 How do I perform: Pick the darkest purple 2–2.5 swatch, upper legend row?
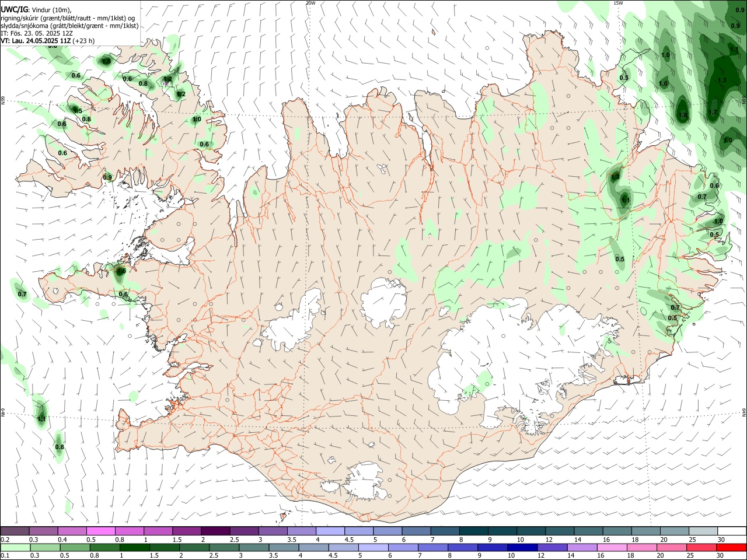point(215,531)
